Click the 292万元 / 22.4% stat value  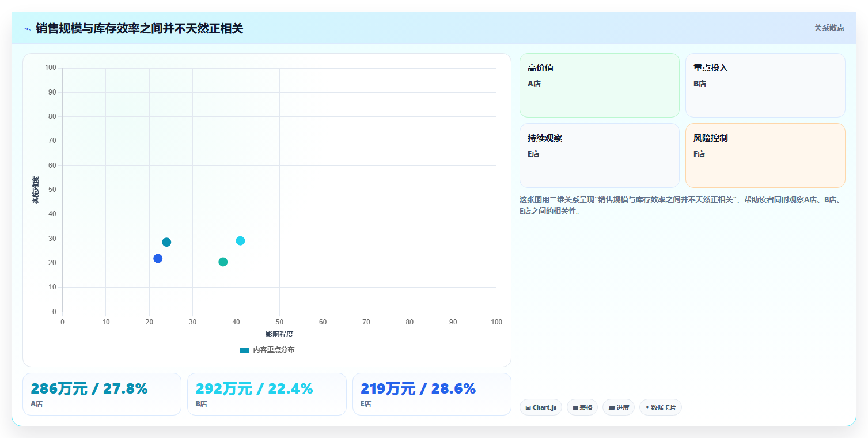click(x=255, y=389)
